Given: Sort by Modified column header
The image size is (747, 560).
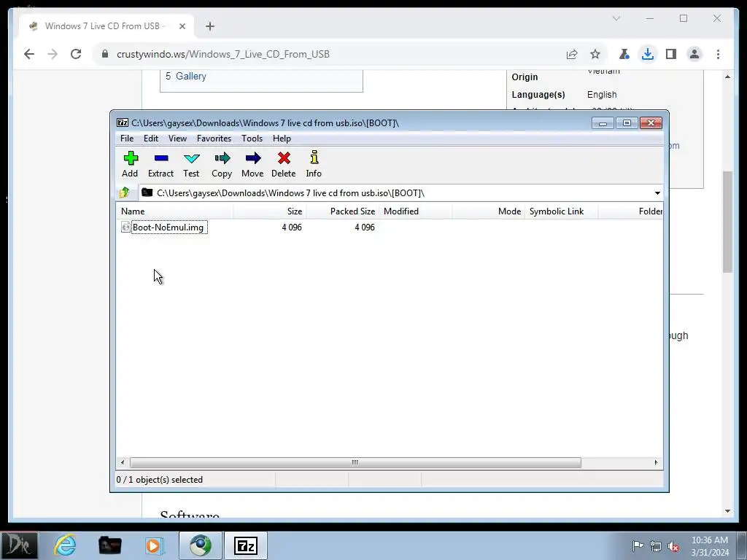Looking at the screenshot, I should click(415, 211).
